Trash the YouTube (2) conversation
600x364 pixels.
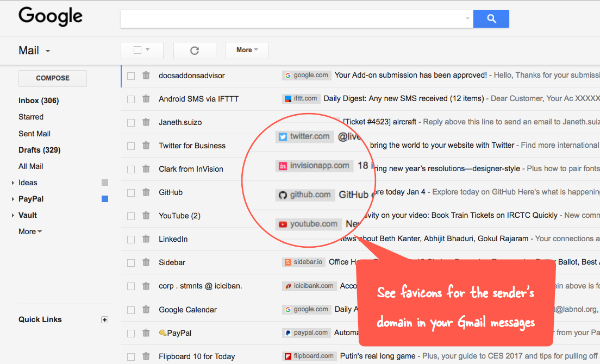click(146, 215)
